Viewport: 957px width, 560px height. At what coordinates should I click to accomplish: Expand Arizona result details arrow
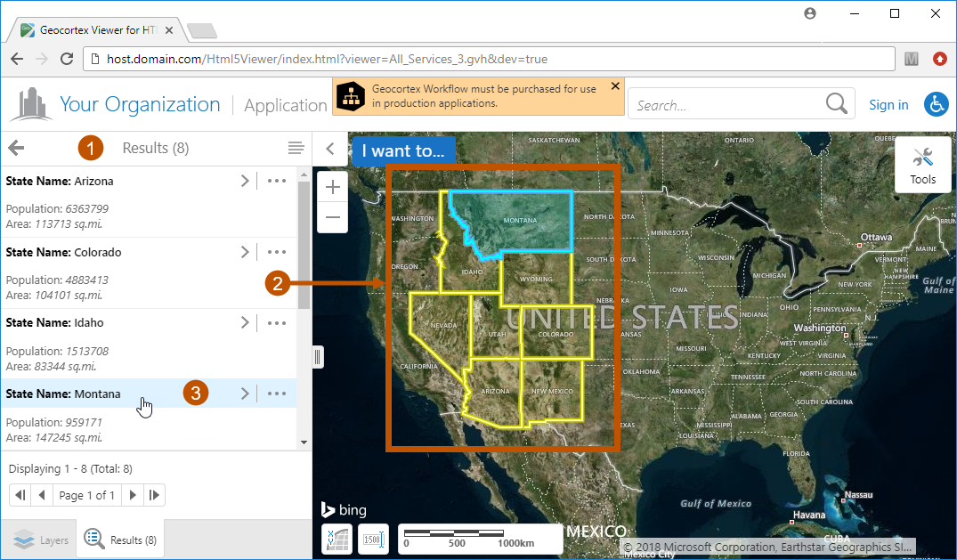pos(245,181)
